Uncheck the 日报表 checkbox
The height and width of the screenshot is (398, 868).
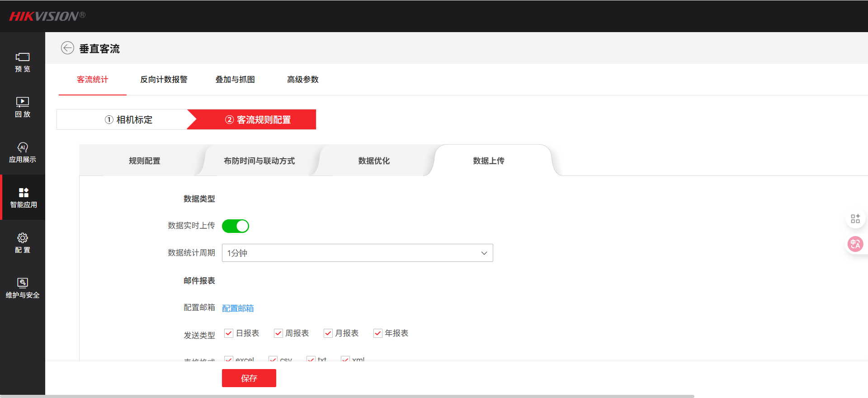pos(229,333)
